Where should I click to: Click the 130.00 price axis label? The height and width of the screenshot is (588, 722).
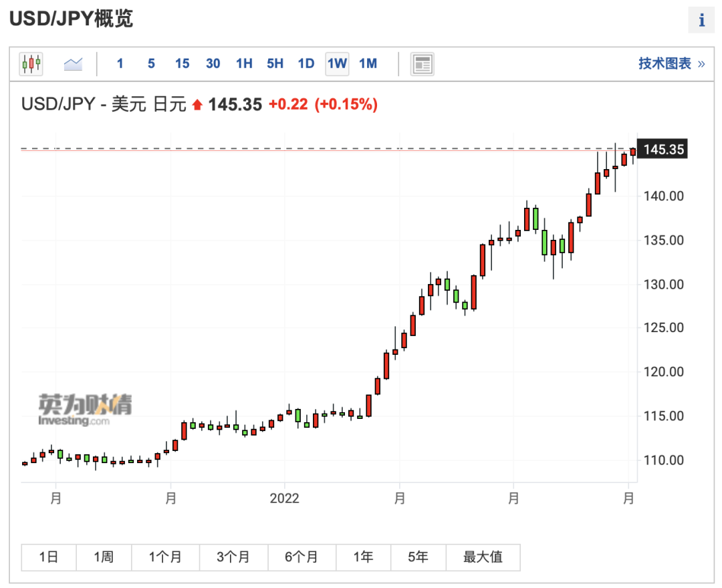click(664, 285)
